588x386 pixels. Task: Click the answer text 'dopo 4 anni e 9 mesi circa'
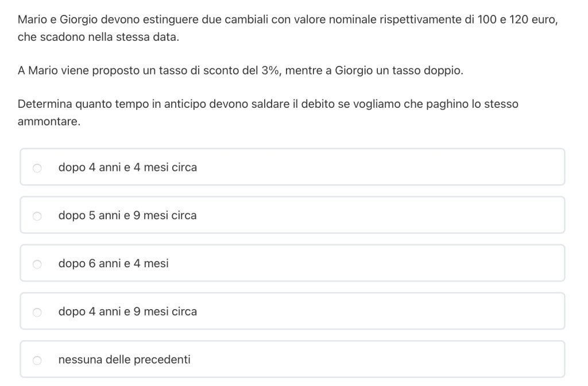[127, 312]
